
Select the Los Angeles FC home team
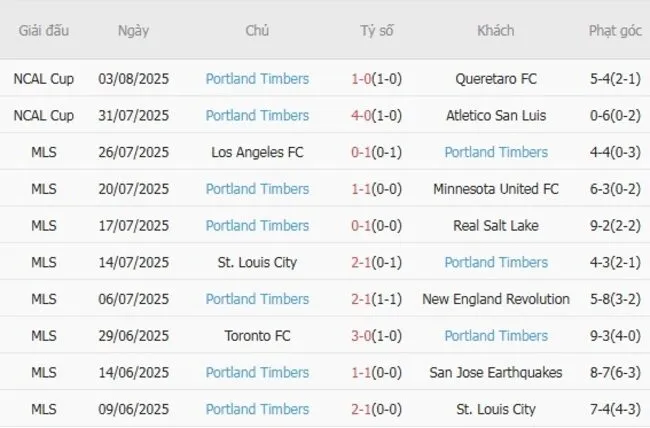point(257,152)
